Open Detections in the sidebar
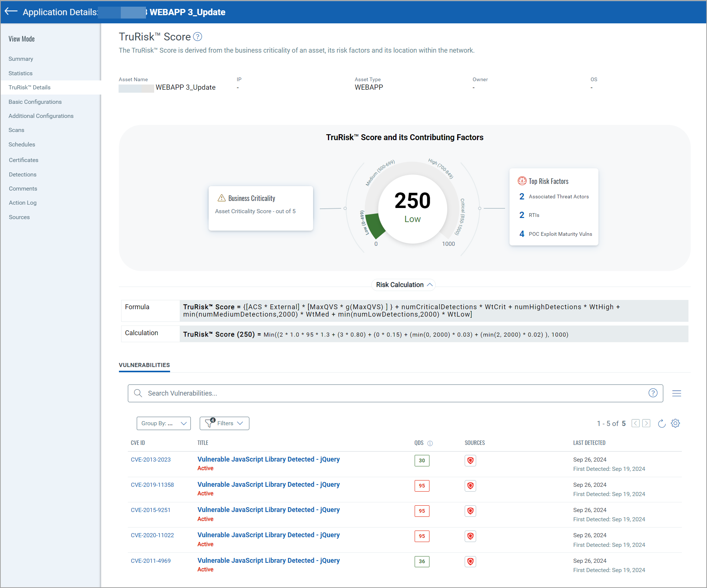 (x=23, y=175)
